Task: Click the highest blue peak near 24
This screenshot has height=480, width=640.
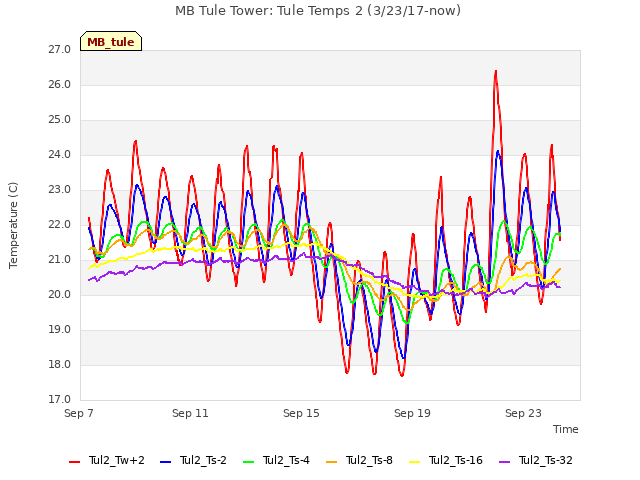Action: [498, 151]
